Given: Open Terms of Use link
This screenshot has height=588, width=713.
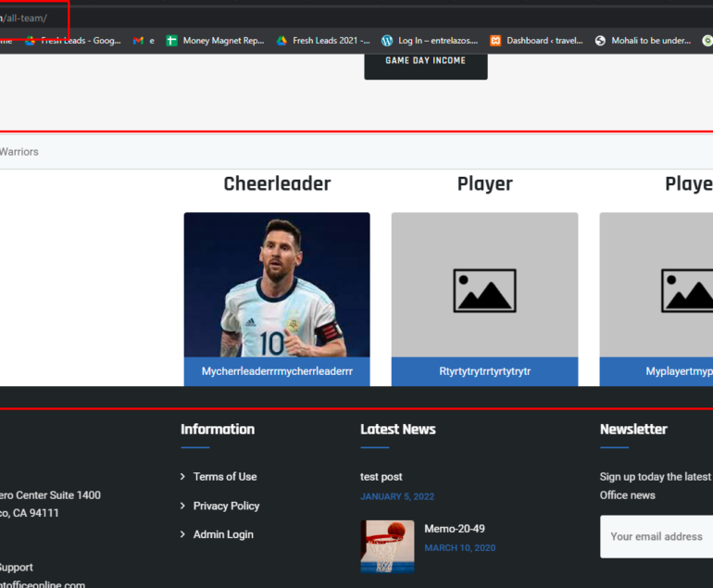Looking at the screenshot, I should pyautogui.click(x=225, y=477).
